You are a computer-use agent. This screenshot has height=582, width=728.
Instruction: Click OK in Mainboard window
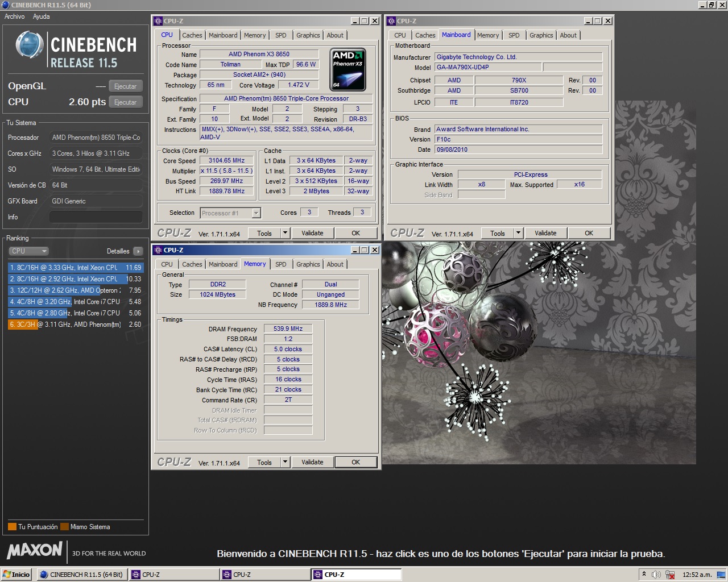click(589, 233)
